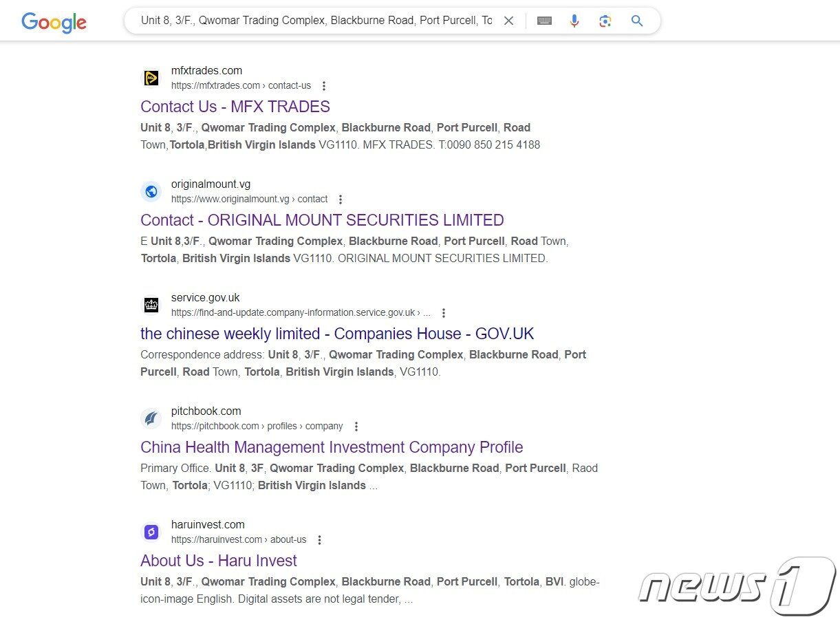
Task: Start voice search with microphone
Action: [x=574, y=21]
